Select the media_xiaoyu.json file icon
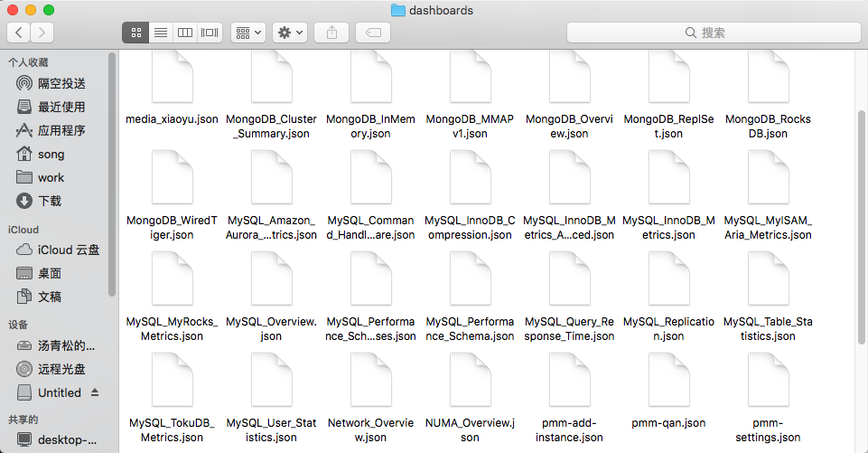The height and width of the screenshot is (453, 868). (173, 77)
